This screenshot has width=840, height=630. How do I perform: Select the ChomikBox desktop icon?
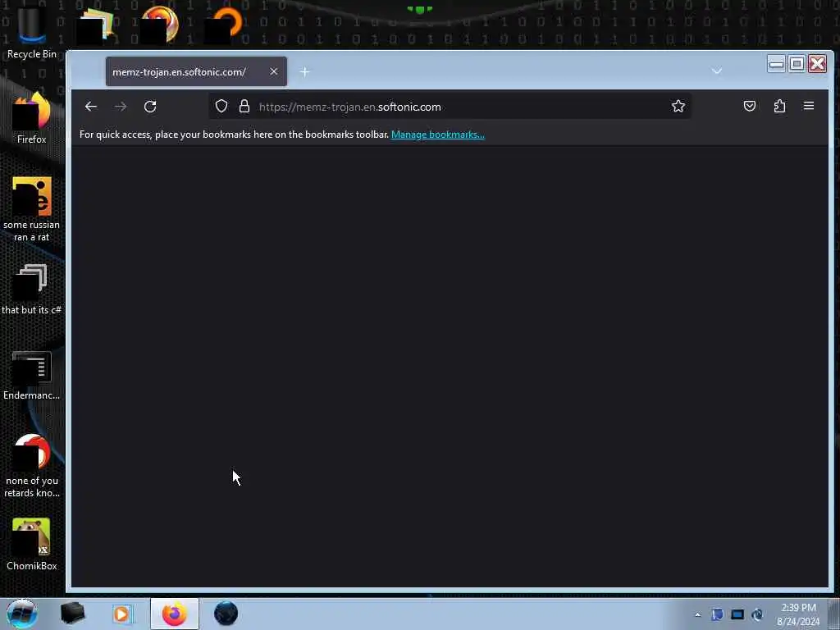point(32,544)
